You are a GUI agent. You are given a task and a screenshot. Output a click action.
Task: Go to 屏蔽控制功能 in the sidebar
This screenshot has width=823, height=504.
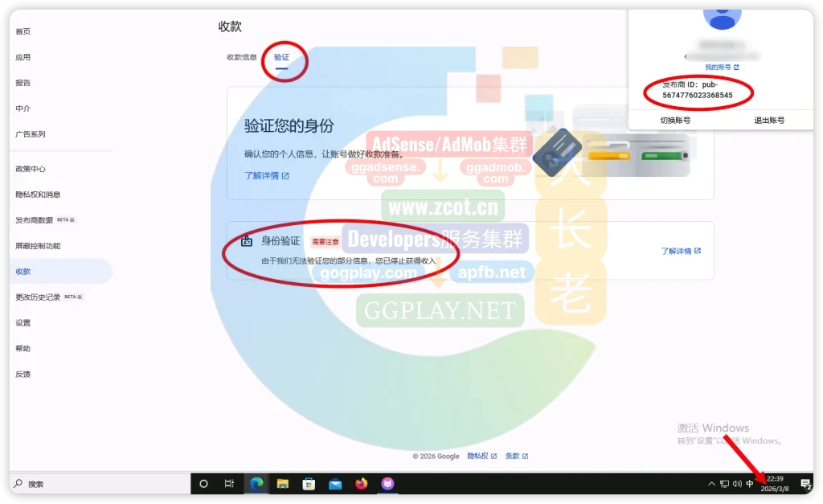pyautogui.click(x=37, y=246)
